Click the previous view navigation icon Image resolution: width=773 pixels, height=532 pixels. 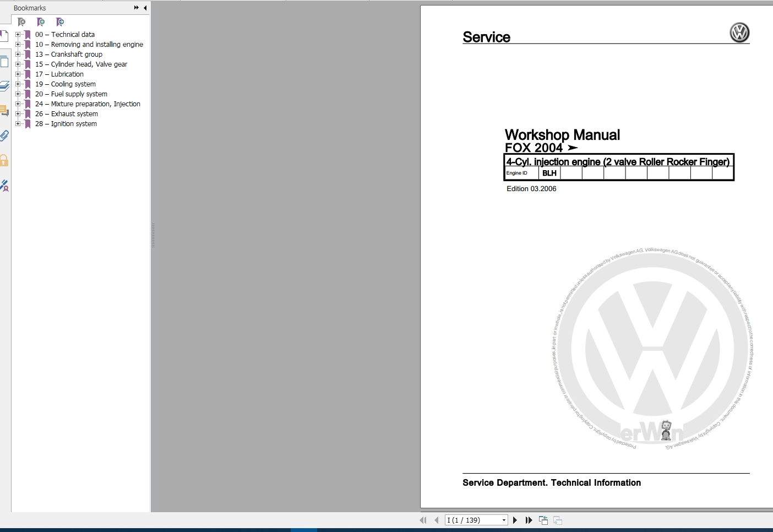pyautogui.click(x=543, y=520)
